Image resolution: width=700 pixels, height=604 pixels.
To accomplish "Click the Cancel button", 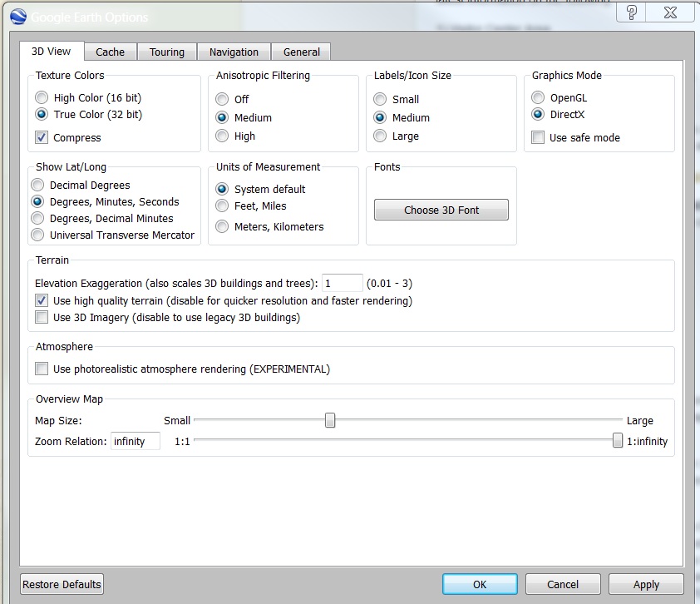I will coord(563,584).
